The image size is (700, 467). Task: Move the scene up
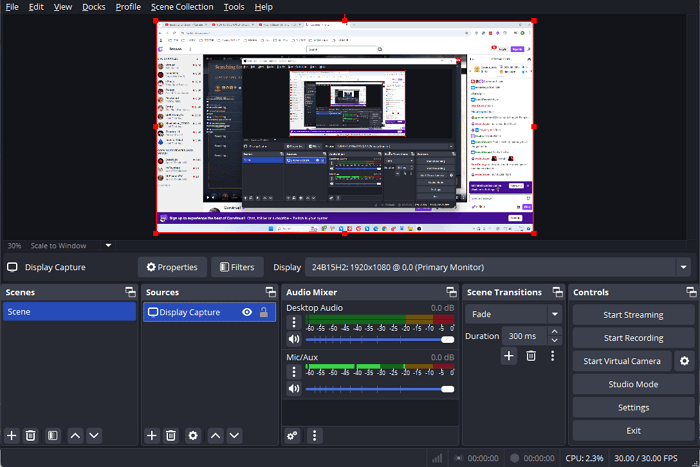(x=75, y=435)
